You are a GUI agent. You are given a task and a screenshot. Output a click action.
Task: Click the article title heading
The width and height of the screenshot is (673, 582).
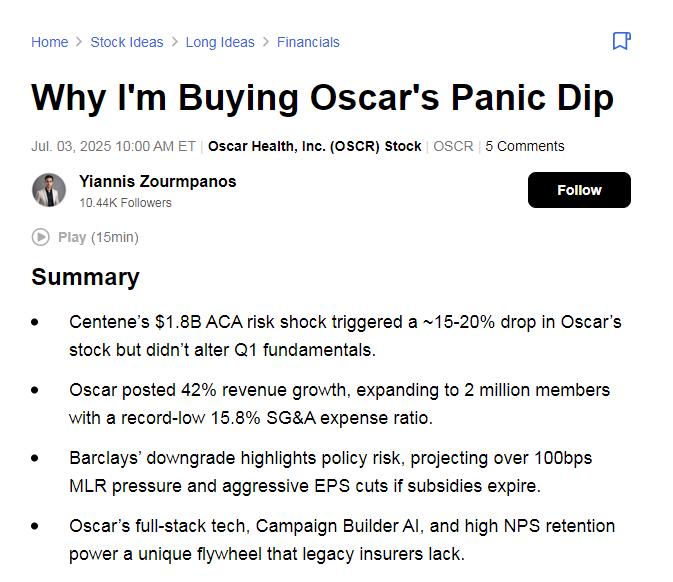[x=322, y=98]
